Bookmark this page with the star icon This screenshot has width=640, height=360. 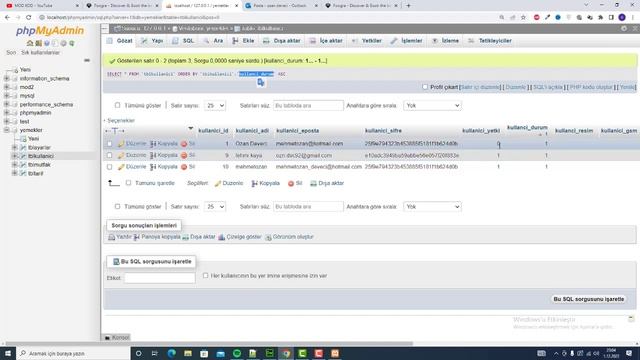pyautogui.click(x=523, y=18)
